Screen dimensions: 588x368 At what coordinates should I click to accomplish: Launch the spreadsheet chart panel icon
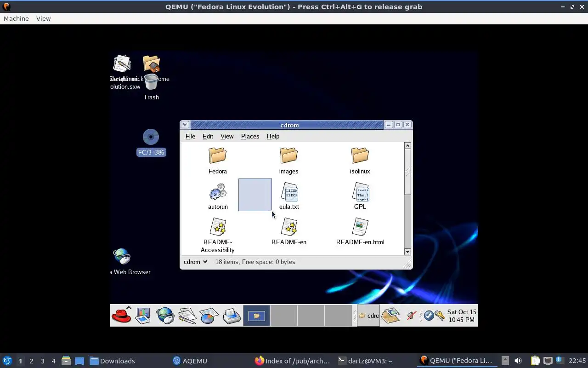tap(209, 316)
